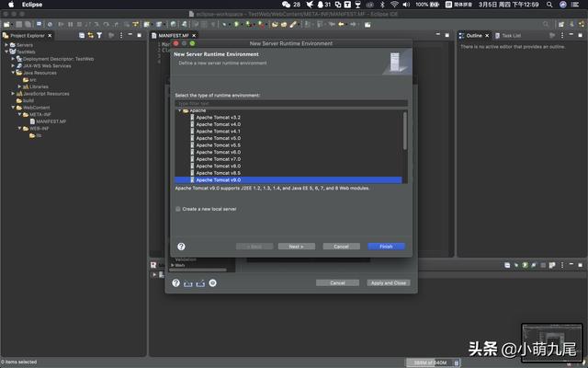This screenshot has width=588, height=368.
Task: Select MANIFEST.MF file in Project Explorer
Action: point(48,121)
